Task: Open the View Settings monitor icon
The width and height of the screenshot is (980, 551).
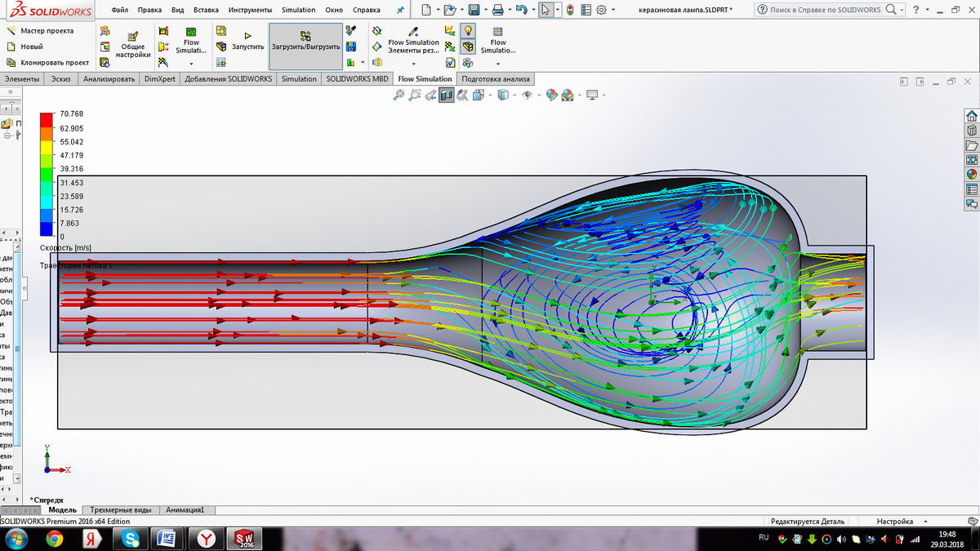Action: tap(593, 95)
